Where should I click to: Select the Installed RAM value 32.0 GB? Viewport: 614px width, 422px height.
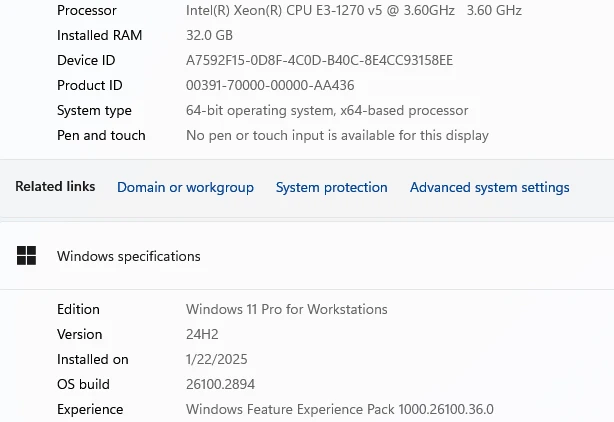(209, 35)
